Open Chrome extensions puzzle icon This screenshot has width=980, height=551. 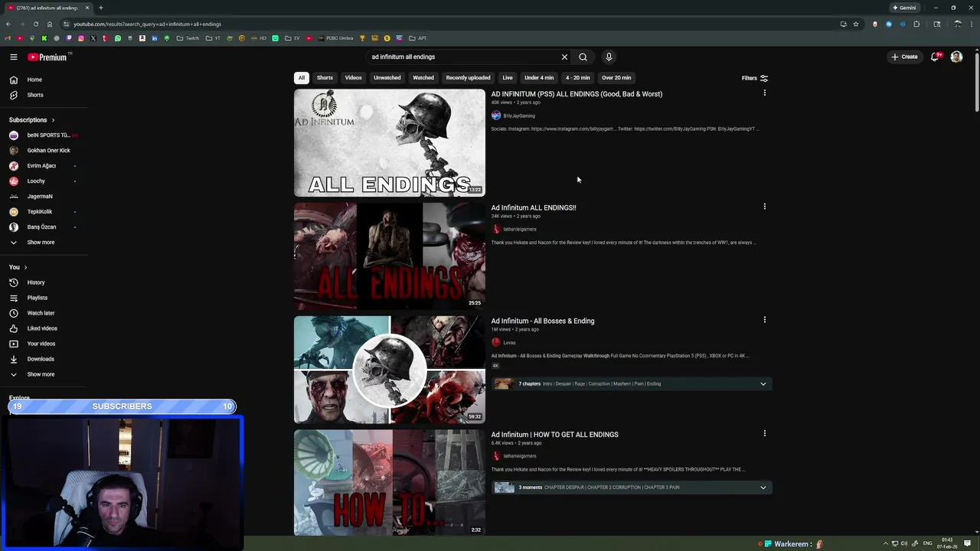(916, 24)
